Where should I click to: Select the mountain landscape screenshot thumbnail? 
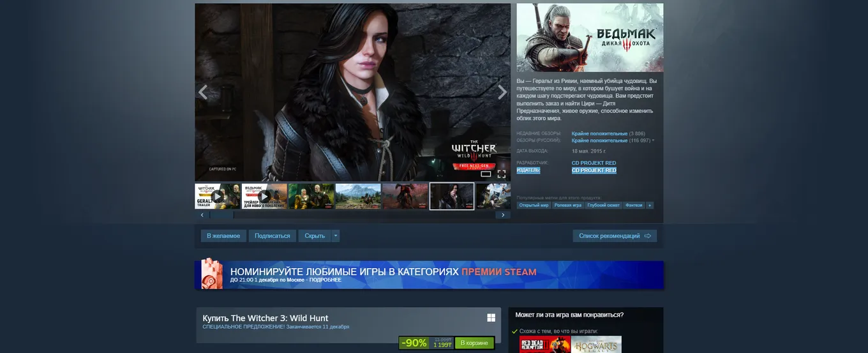358,196
